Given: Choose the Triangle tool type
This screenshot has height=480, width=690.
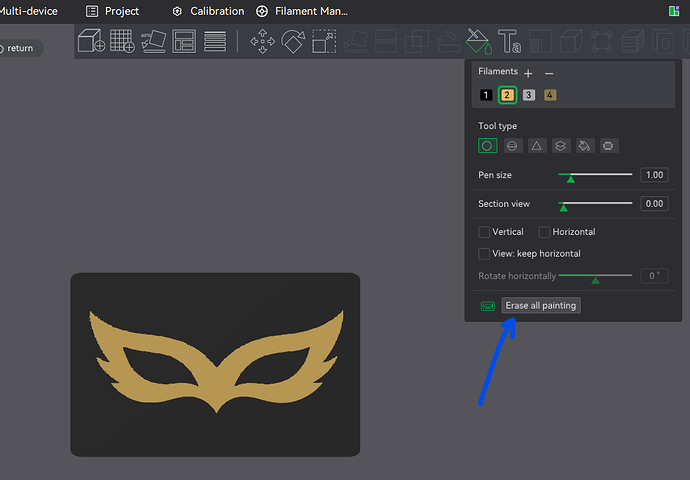Looking at the screenshot, I should click(536, 146).
